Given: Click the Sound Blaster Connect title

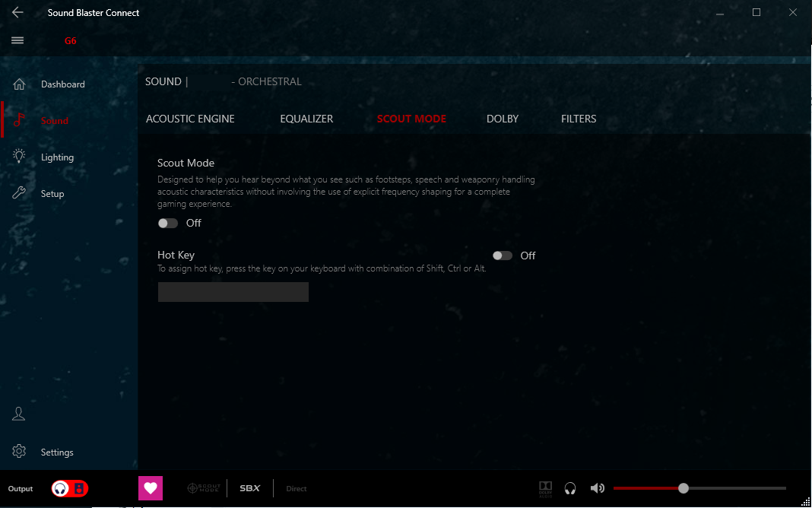Looking at the screenshot, I should click(94, 12).
